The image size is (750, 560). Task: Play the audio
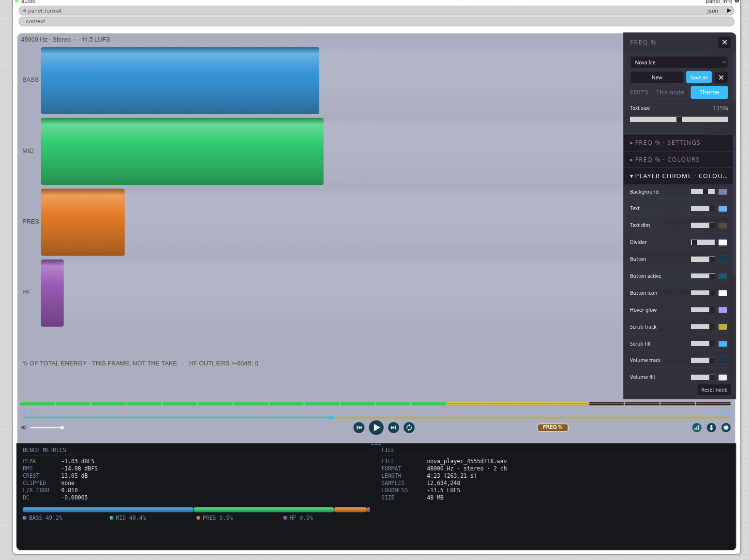[x=376, y=427]
